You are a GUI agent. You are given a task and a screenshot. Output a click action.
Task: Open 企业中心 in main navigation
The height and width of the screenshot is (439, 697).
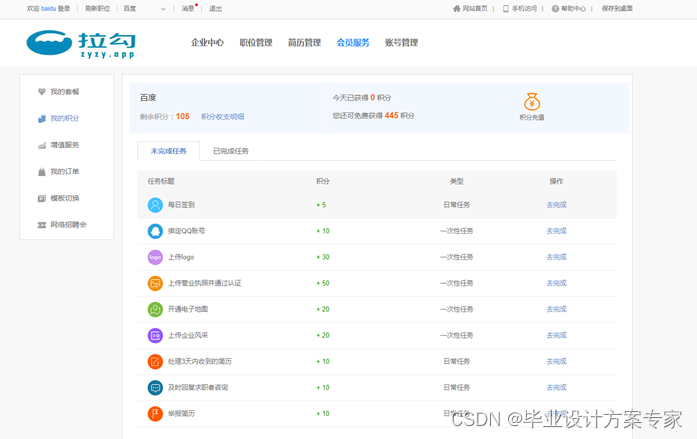tap(207, 43)
